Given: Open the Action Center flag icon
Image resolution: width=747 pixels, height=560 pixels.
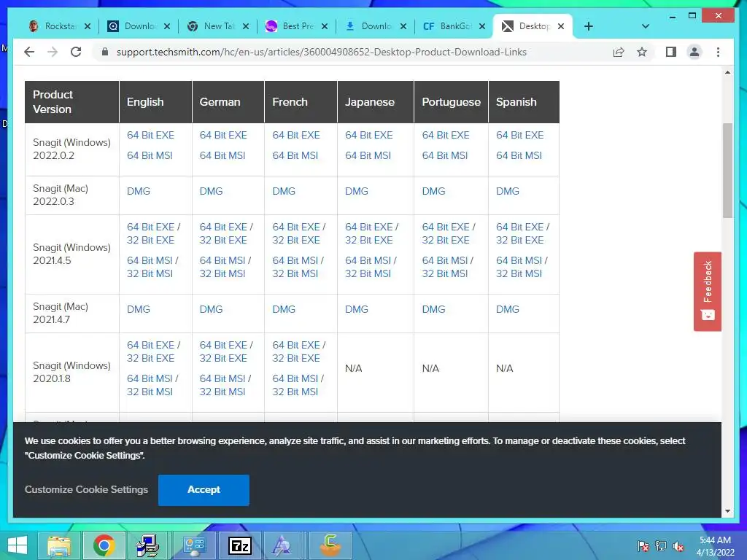Looking at the screenshot, I should (x=643, y=546).
